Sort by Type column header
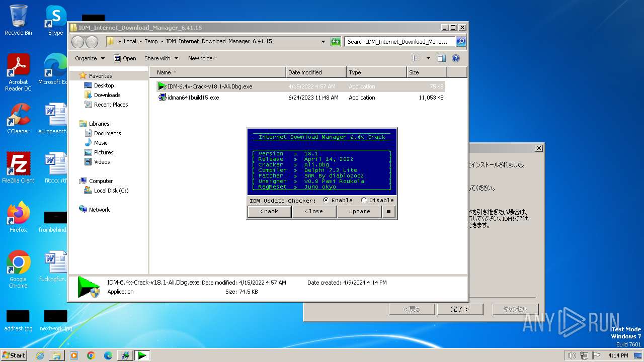 click(376, 72)
